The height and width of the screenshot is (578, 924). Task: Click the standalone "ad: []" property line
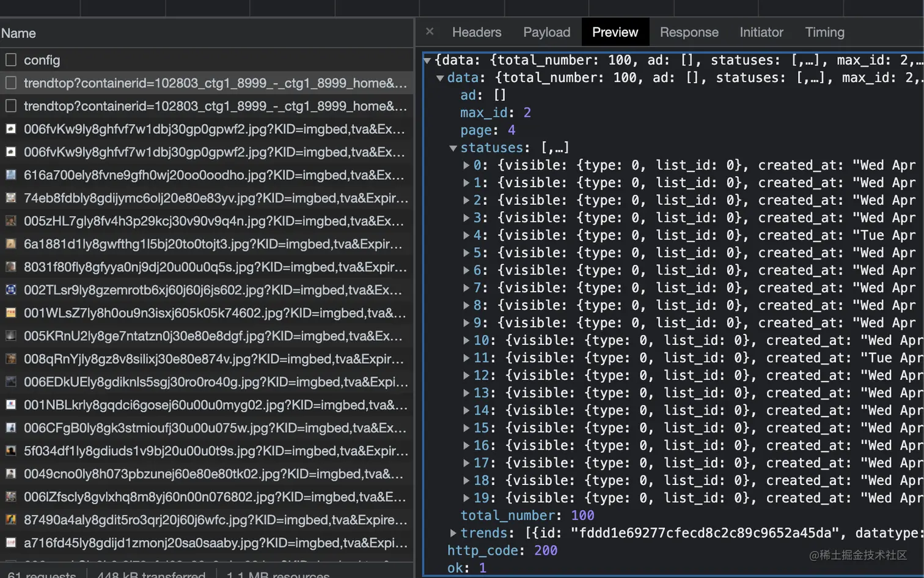pyautogui.click(x=483, y=95)
